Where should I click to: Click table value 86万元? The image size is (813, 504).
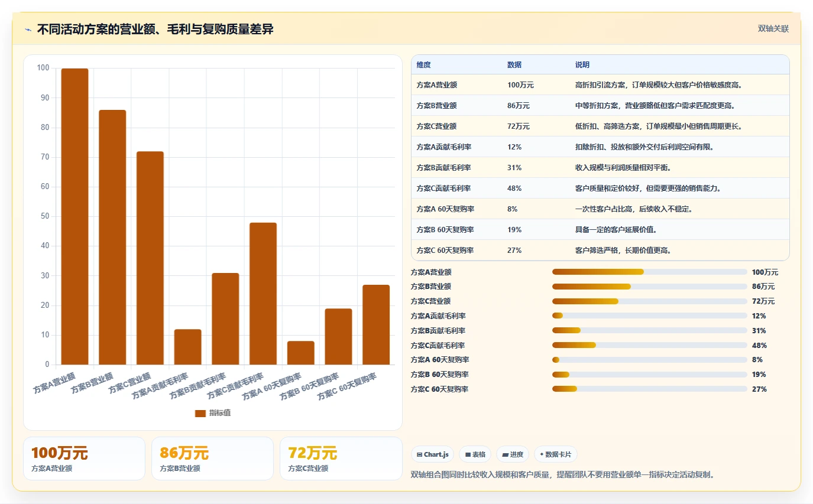click(519, 106)
